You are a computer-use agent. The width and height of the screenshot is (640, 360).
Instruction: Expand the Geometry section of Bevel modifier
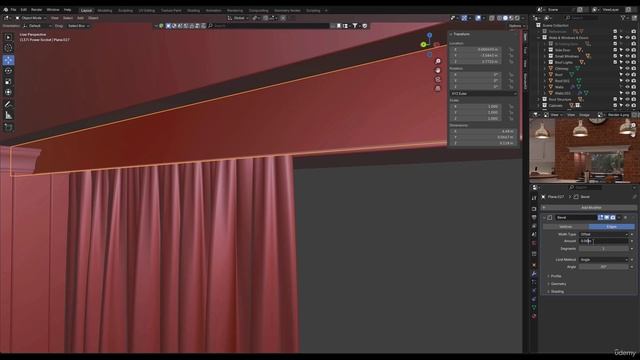tap(557, 284)
